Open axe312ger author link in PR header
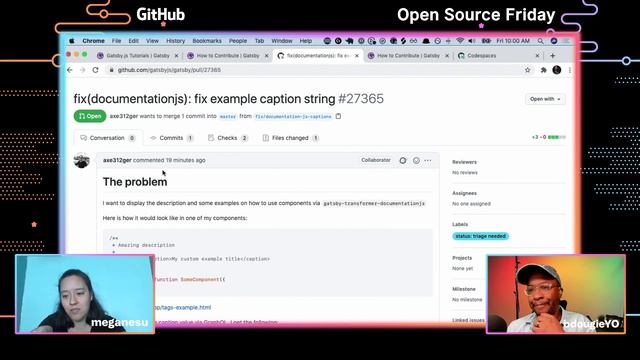Image resolution: width=640 pixels, height=360 pixels. click(x=124, y=116)
